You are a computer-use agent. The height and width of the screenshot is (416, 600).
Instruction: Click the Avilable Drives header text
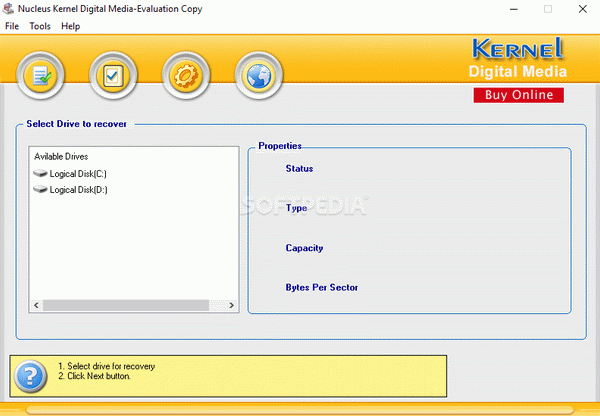point(61,157)
